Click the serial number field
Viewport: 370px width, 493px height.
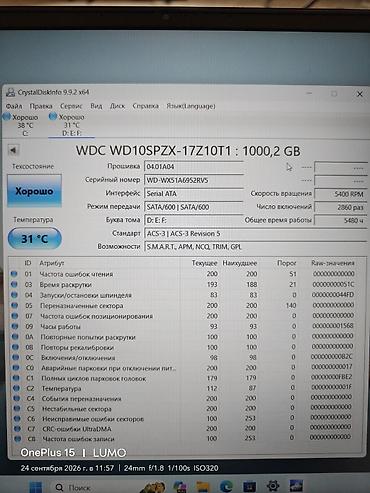click(x=194, y=180)
